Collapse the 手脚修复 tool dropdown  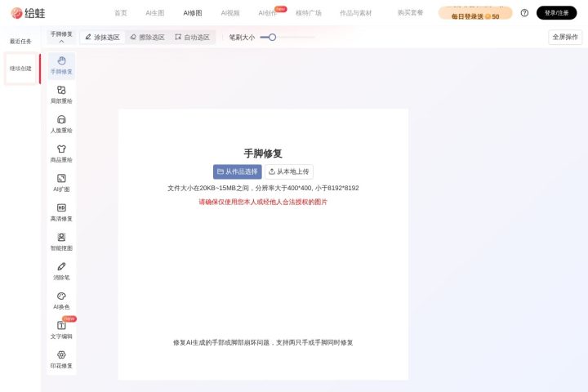click(61, 37)
